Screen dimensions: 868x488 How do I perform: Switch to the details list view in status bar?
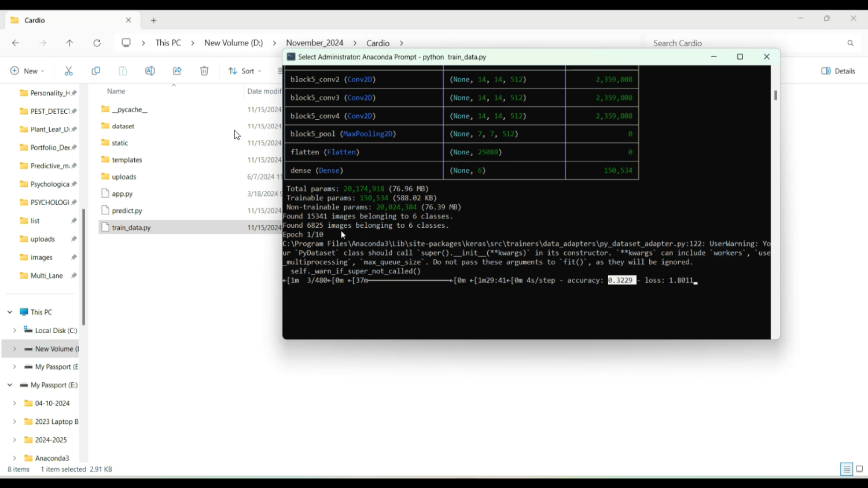point(847,469)
